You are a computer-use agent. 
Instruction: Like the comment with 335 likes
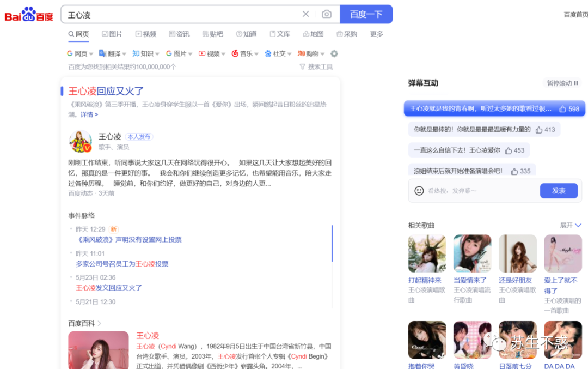(x=514, y=171)
